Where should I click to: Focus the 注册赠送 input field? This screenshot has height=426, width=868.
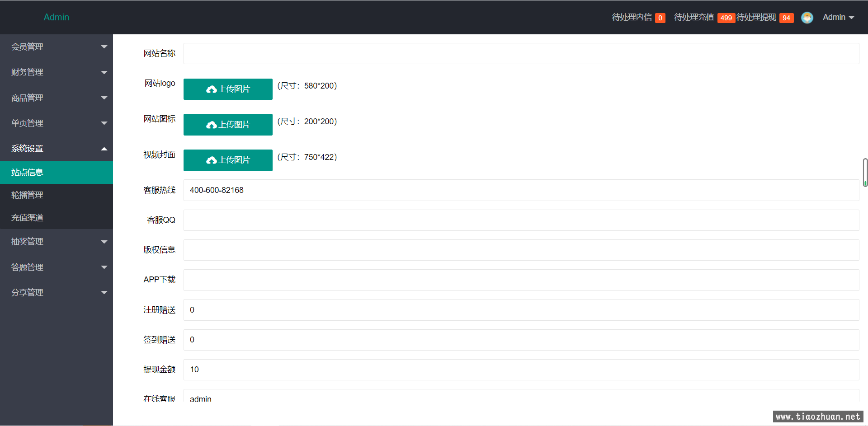pyautogui.click(x=521, y=310)
